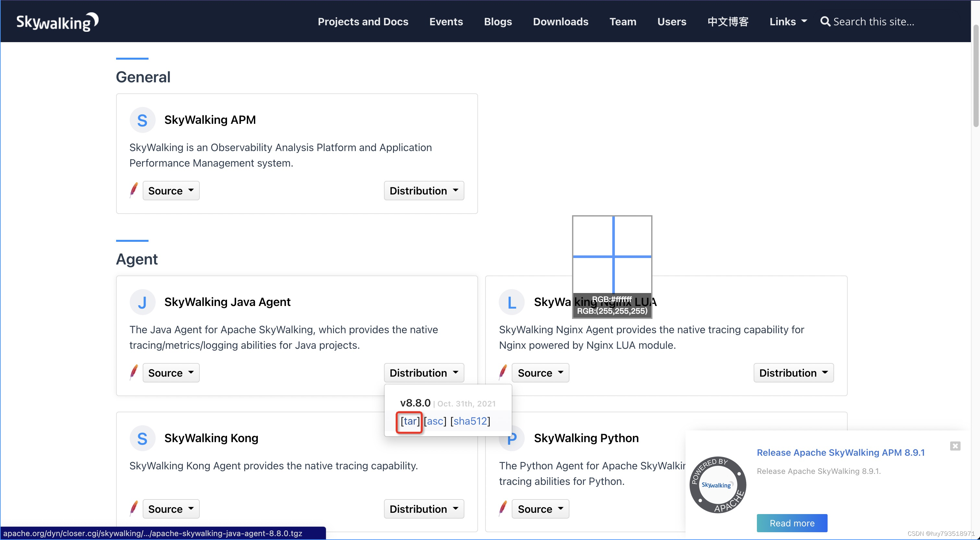Open Projects and Docs in navigation
980x540 pixels.
[363, 22]
